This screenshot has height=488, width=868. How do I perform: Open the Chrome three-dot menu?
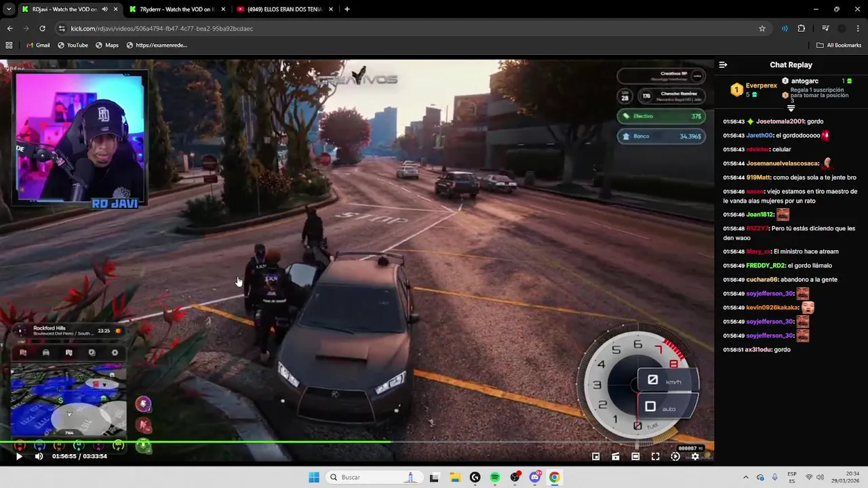tap(858, 28)
